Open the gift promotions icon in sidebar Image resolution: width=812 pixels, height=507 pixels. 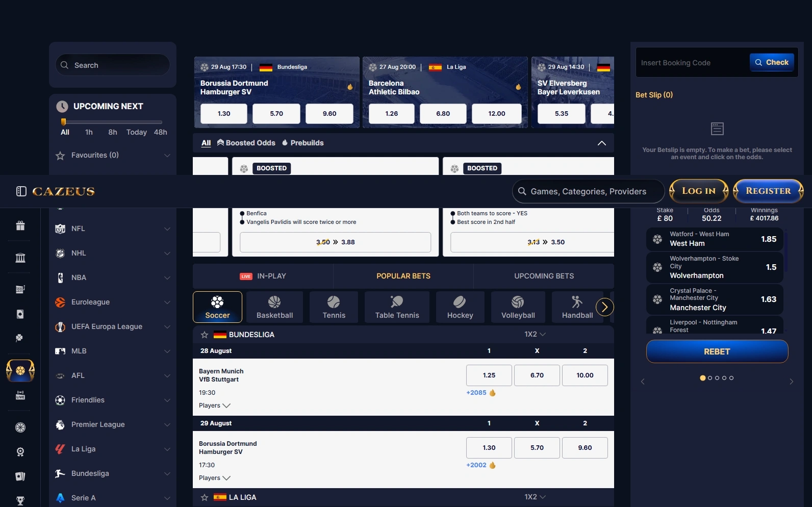coord(20,225)
